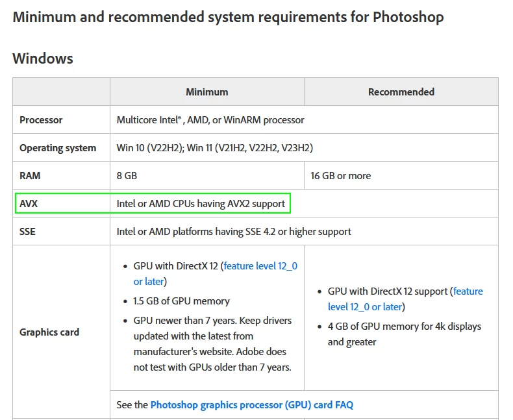Click the page title about Photoshop requirements

tap(228, 17)
